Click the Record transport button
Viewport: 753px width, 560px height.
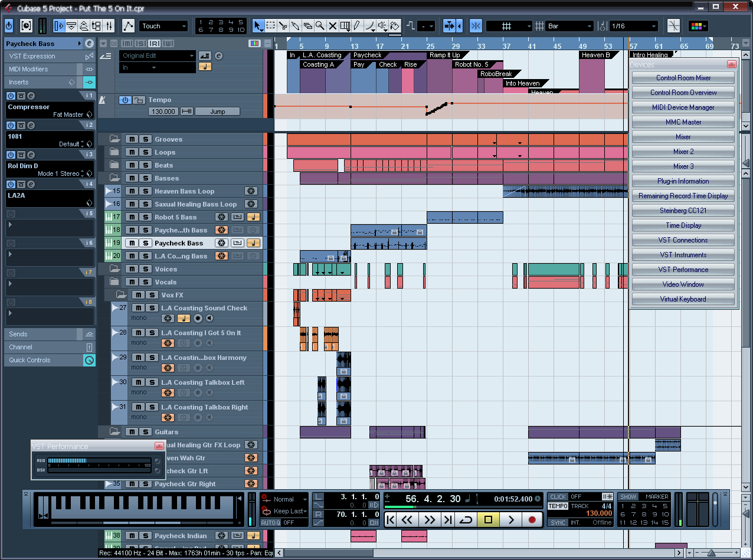click(x=532, y=520)
